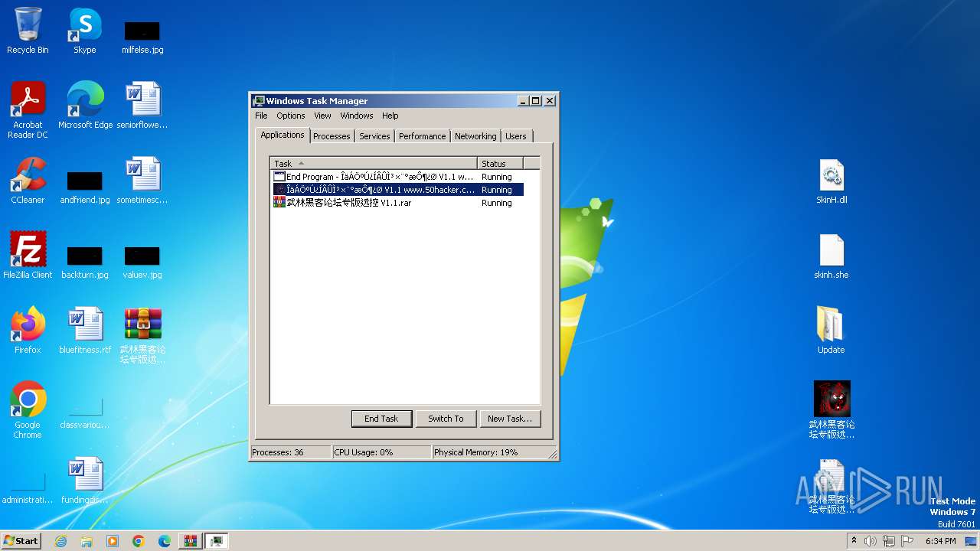Launch Skype from the desktop shortcut
Image resolution: width=980 pixels, height=551 pixels.
[84, 31]
